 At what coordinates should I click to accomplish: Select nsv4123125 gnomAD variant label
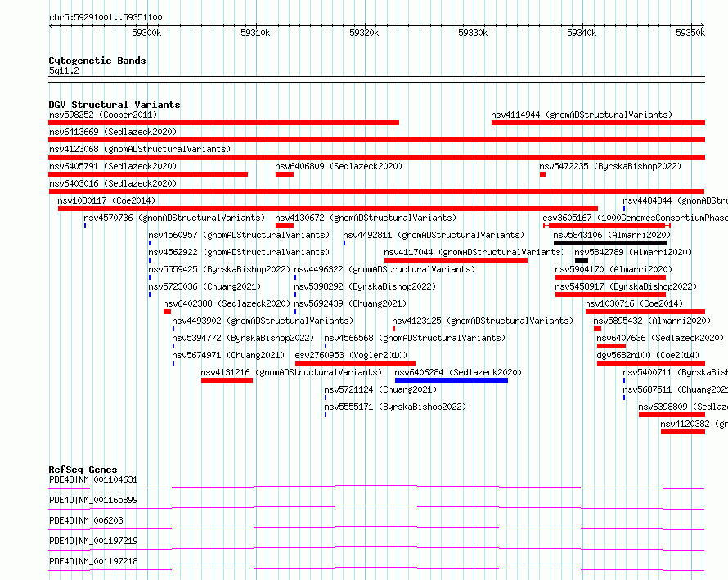483,321
